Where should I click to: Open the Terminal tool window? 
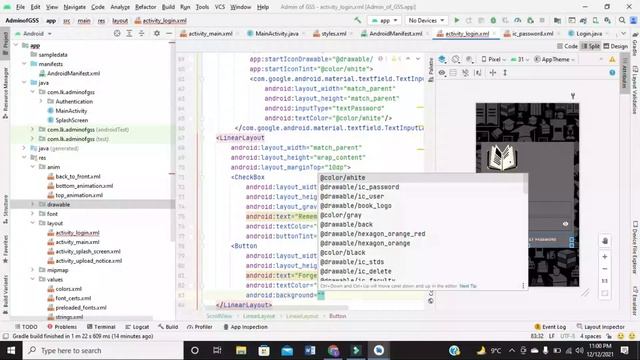coord(101,327)
